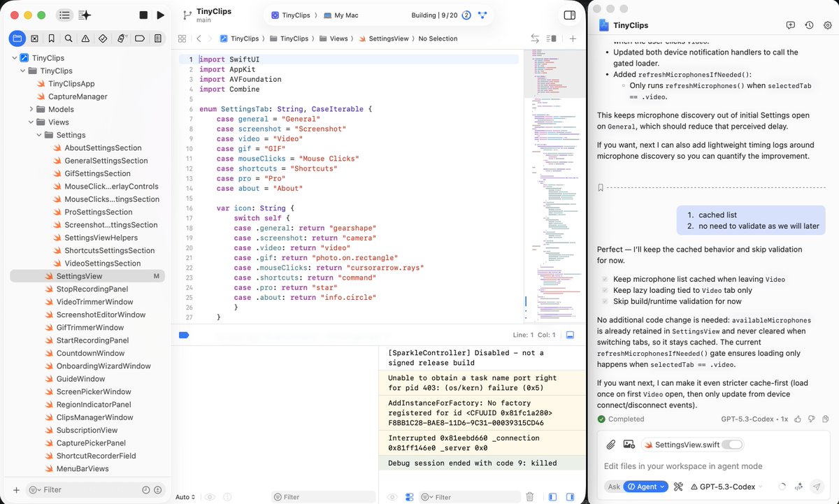Collapse the Settings folder
Viewport: 839px width, 504px height.
tap(40, 135)
